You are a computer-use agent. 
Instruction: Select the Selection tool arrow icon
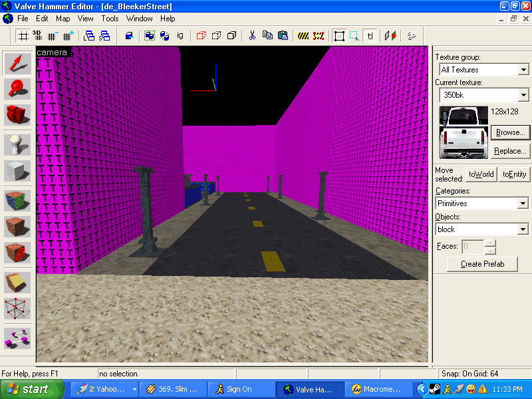point(17,63)
